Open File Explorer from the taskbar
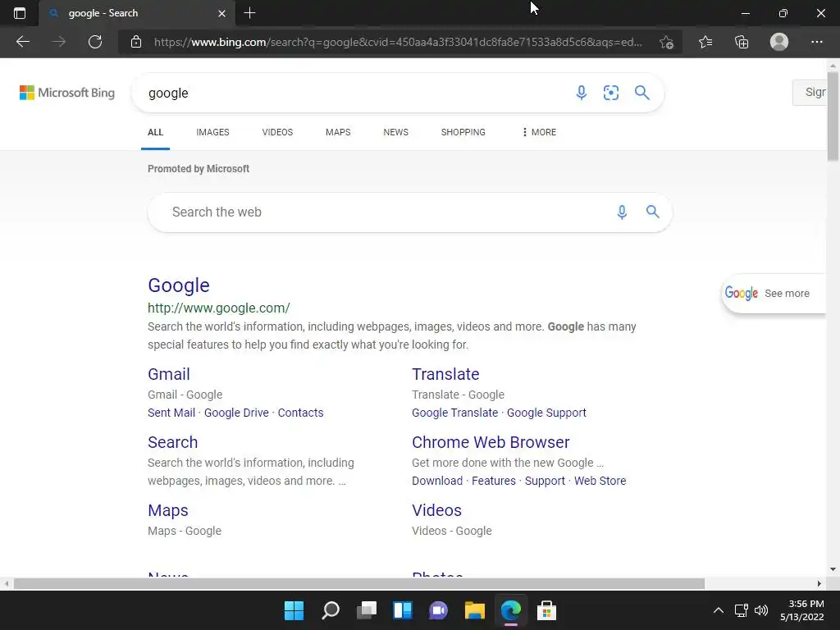 point(475,610)
